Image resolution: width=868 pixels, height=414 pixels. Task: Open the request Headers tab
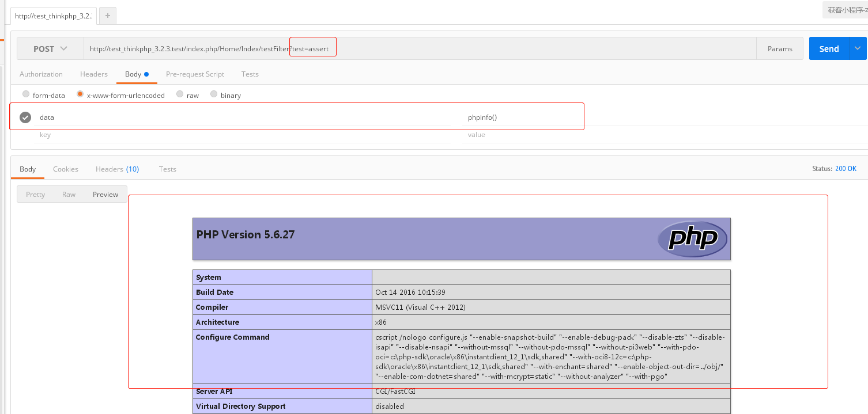pyautogui.click(x=94, y=74)
